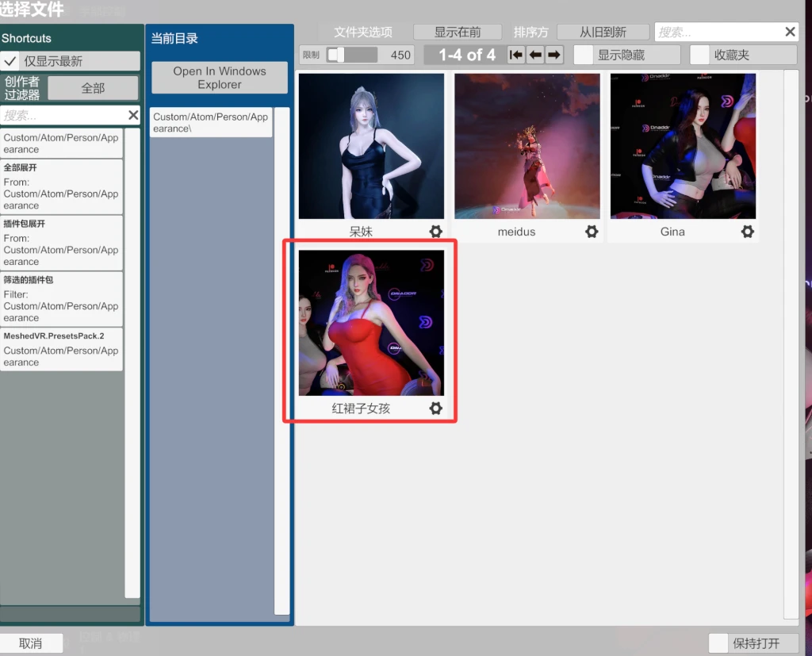The image size is (812, 656).
Task: Clear the top-right search box
Action: (790, 32)
